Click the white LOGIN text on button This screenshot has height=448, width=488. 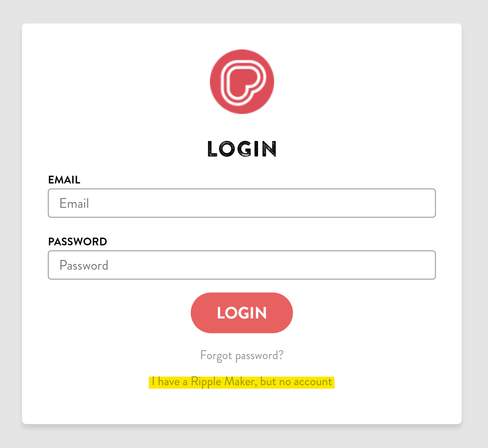[x=242, y=313]
